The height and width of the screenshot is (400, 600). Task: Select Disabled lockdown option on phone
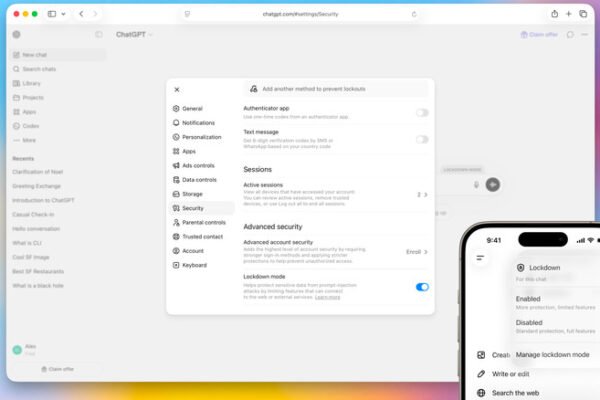556,326
